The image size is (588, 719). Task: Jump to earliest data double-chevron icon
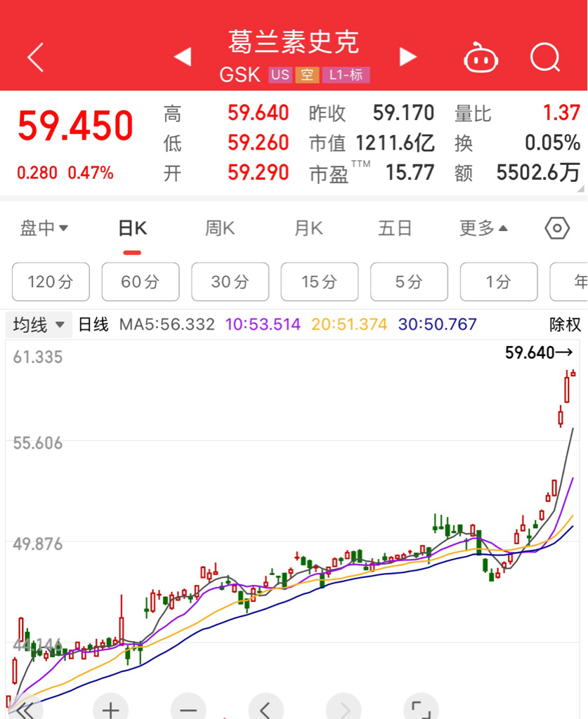25,711
